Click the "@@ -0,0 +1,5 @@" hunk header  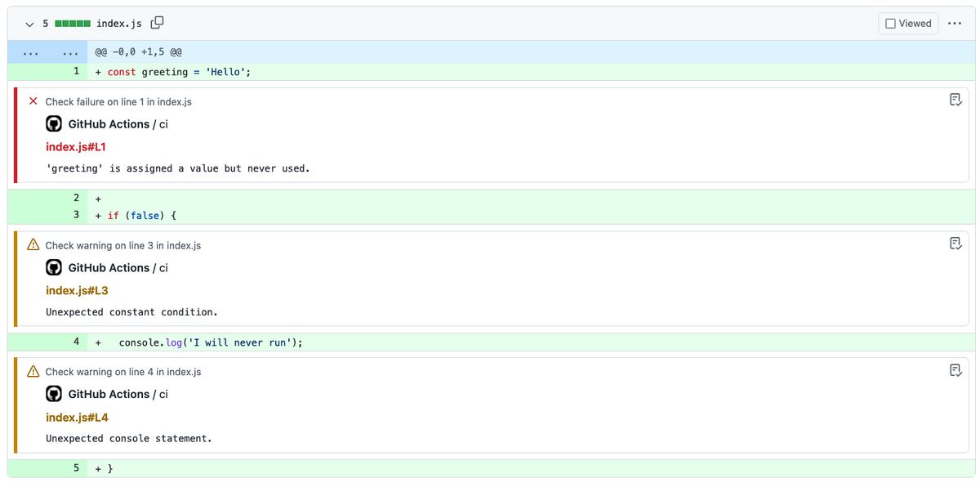pyautogui.click(x=138, y=51)
